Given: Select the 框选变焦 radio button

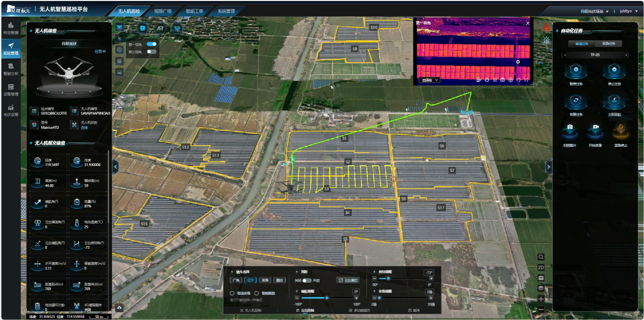Looking at the screenshot, I should click(232, 293).
